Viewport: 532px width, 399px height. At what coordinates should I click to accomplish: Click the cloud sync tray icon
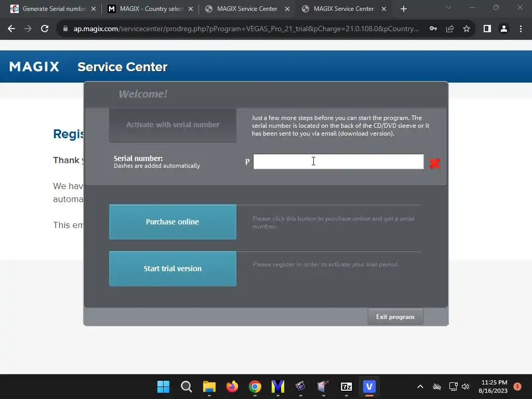437,387
